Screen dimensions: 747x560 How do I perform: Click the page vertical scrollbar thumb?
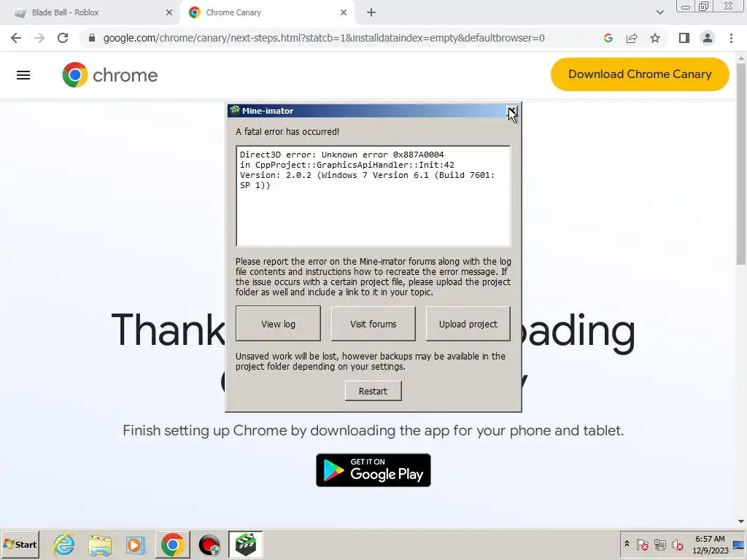pyautogui.click(x=741, y=164)
